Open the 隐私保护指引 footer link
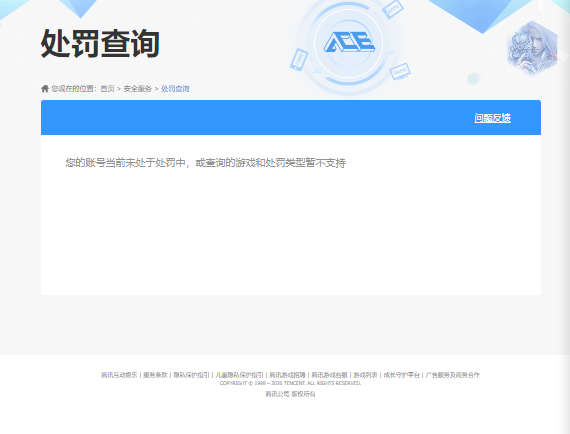 pyautogui.click(x=191, y=375)
